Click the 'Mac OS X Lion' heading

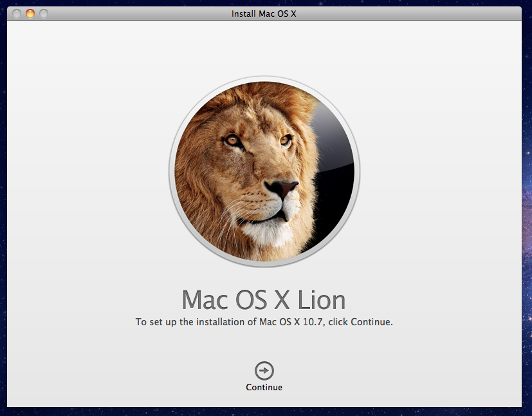tap(264, 300)
